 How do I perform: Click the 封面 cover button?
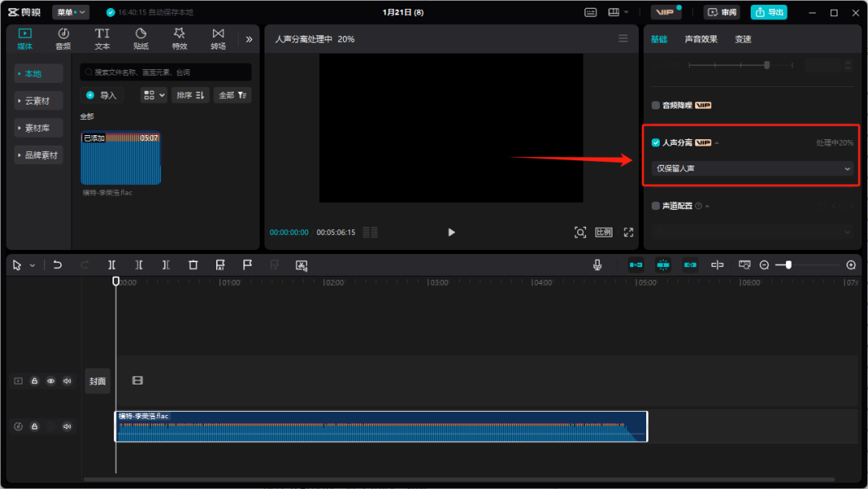click(97, 381)
